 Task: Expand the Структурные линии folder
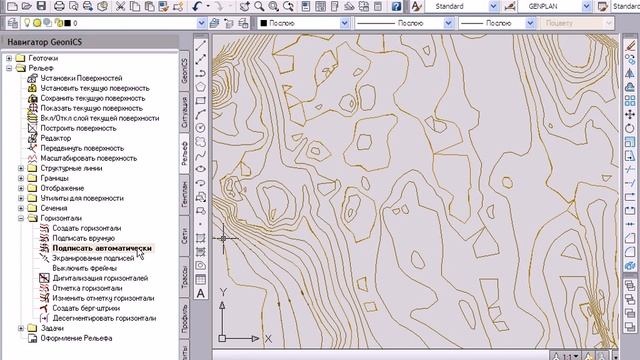[x=21, y=168]
